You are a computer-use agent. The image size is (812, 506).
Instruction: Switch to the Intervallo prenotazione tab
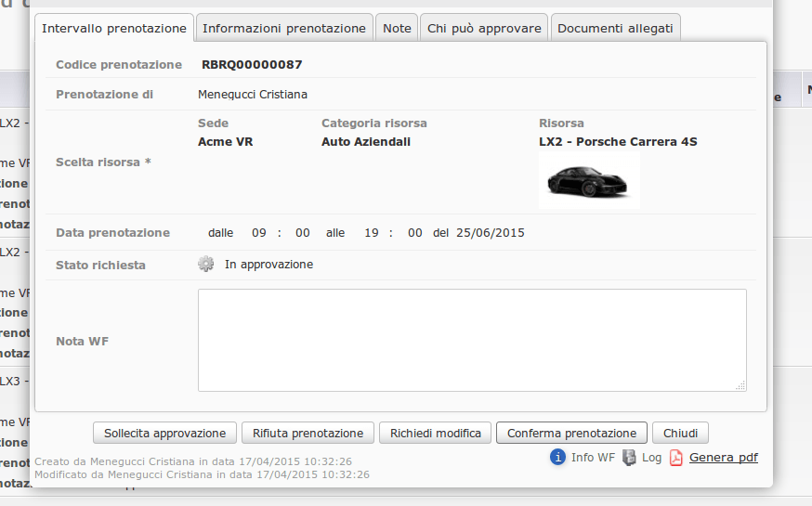pyautogui.click(x=114, y=29)
